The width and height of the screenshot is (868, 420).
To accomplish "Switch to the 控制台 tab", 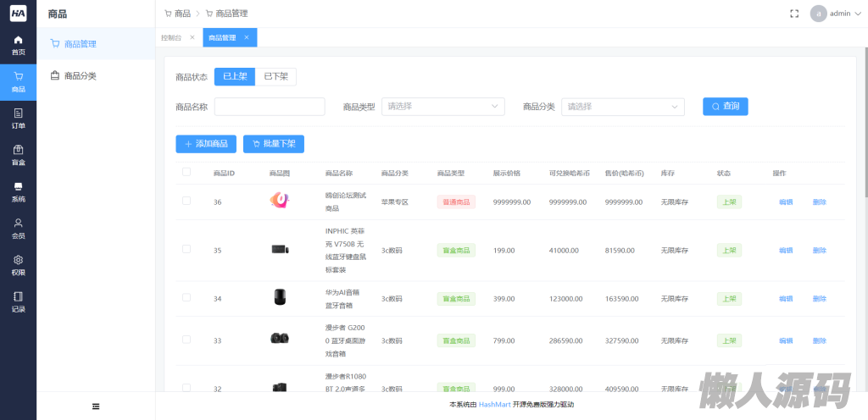I will (171, 37).
